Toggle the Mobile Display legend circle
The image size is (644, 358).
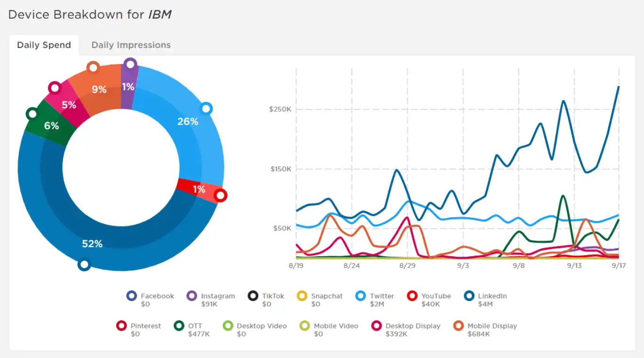click(x=459, y=325)
